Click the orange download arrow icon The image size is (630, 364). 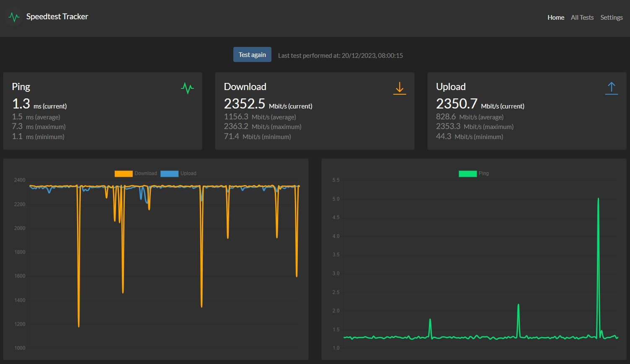pyautogui.click(x=399, y=88)
